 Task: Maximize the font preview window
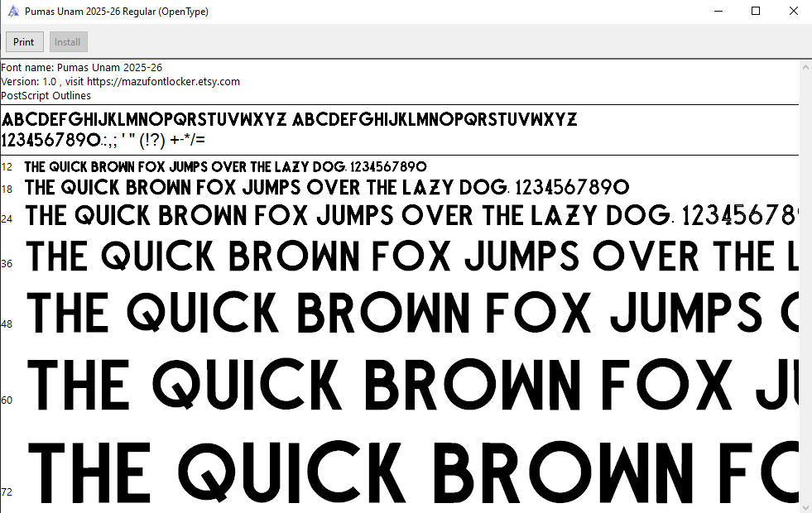point(756,12)
